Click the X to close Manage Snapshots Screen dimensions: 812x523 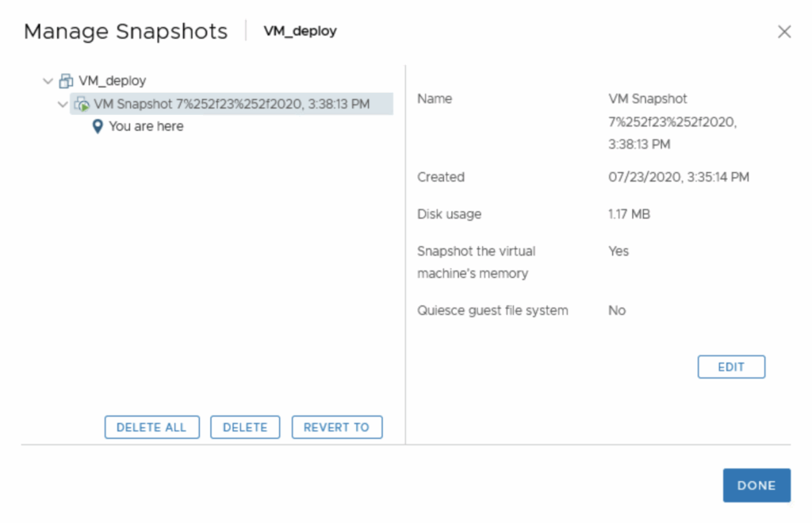[x=784, y=32]
